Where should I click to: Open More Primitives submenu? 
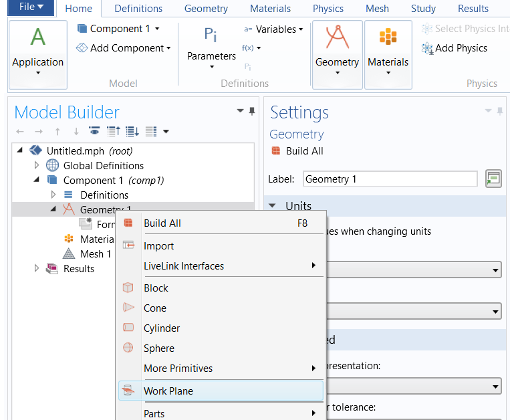tap(221, 369)
